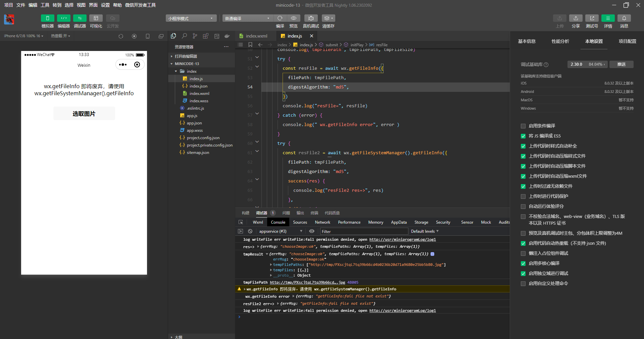Click the compile refresh icon
Screen dimensions: 644x339
[280, 18]
